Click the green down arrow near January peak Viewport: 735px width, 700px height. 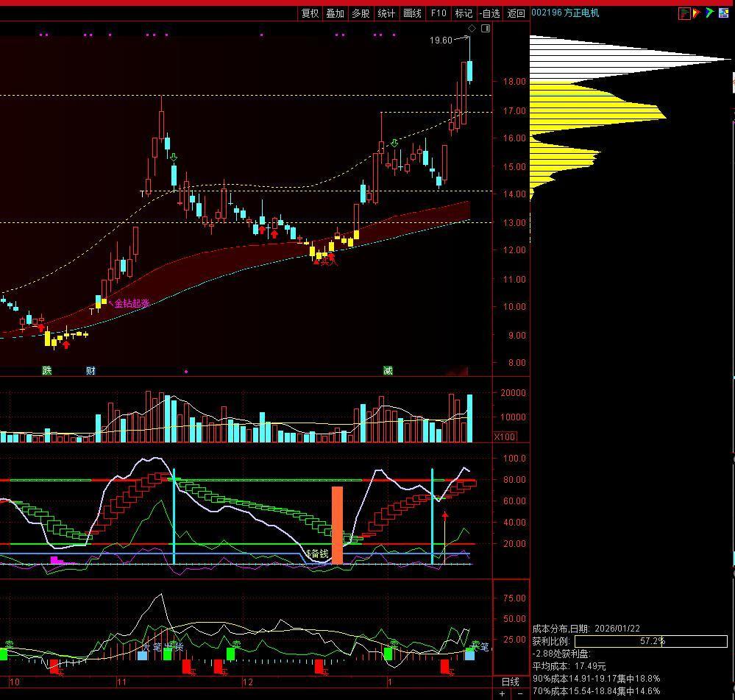click(x=394, y=143)
